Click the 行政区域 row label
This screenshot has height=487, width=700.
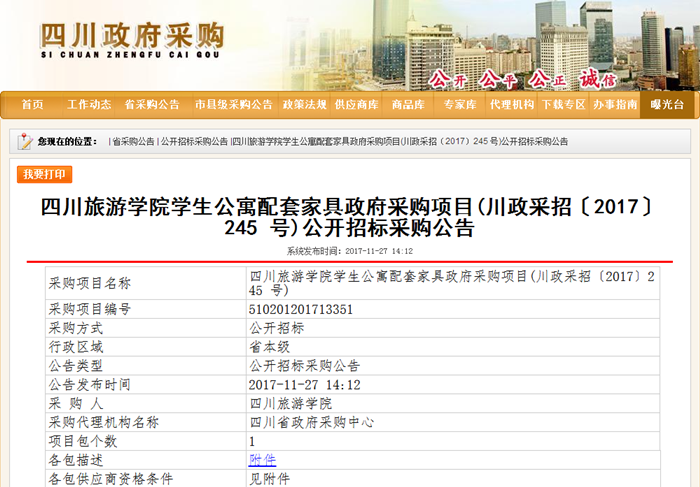click(x=76, y=347)
